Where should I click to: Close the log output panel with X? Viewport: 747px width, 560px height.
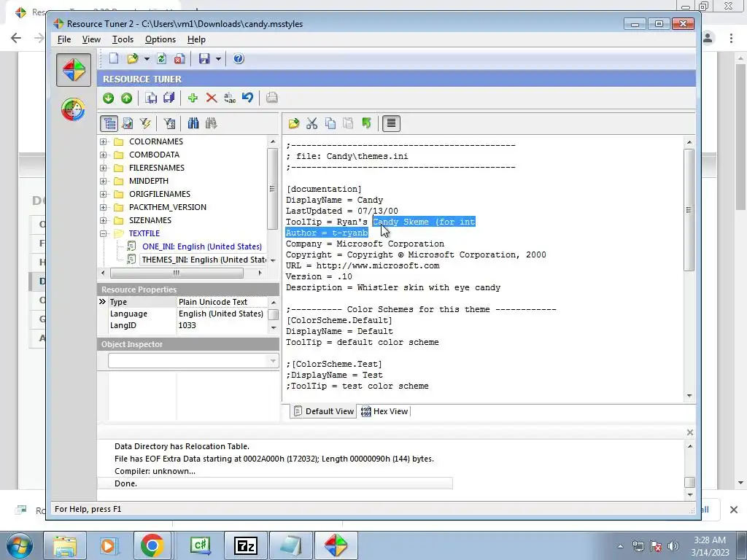point(690,432)
